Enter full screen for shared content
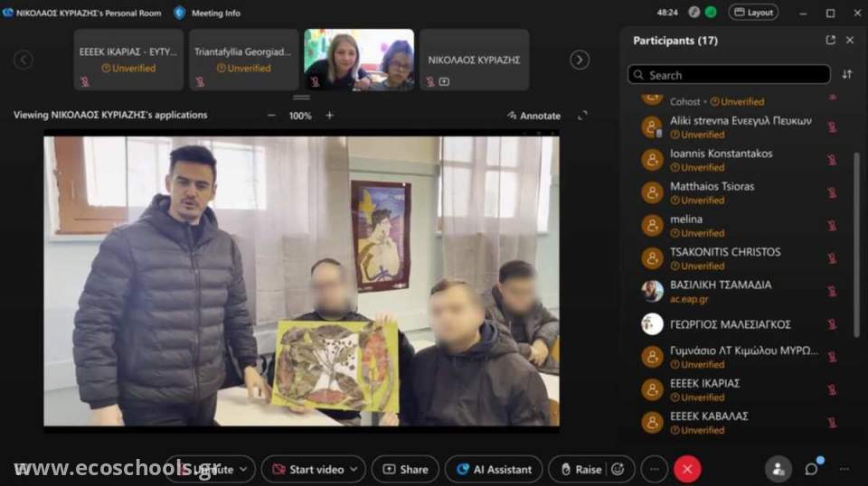The image size is (868, 486). (x=582, y=116)
